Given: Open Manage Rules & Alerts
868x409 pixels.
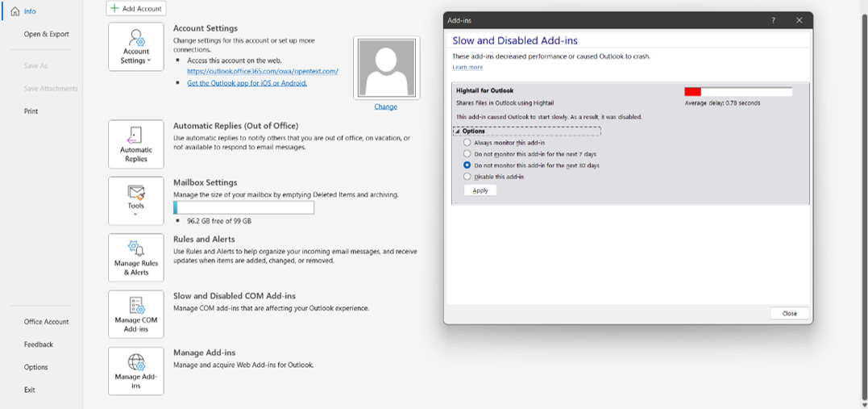Looking at the screenshot, I should pyautogui.click(x=136, y=257).
